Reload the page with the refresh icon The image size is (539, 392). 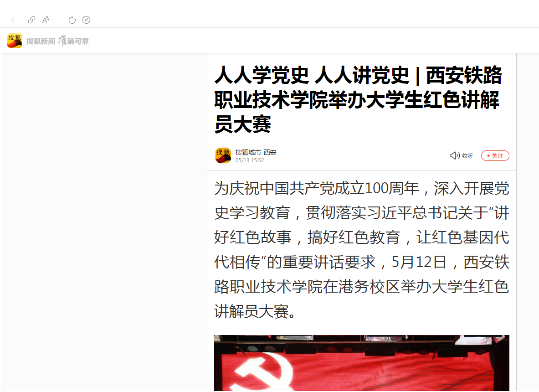click(72, 20)
